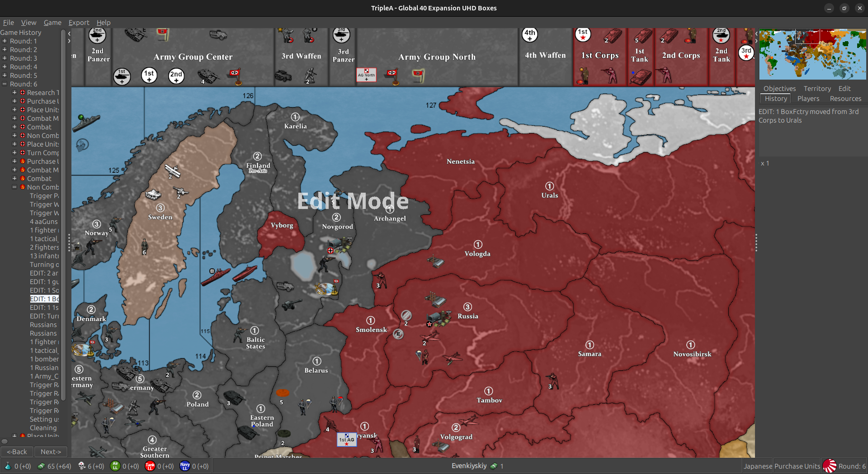Screen dimensions: 868x474
Task: Switch to the Resources tab
Action: [x=845, y=99]
